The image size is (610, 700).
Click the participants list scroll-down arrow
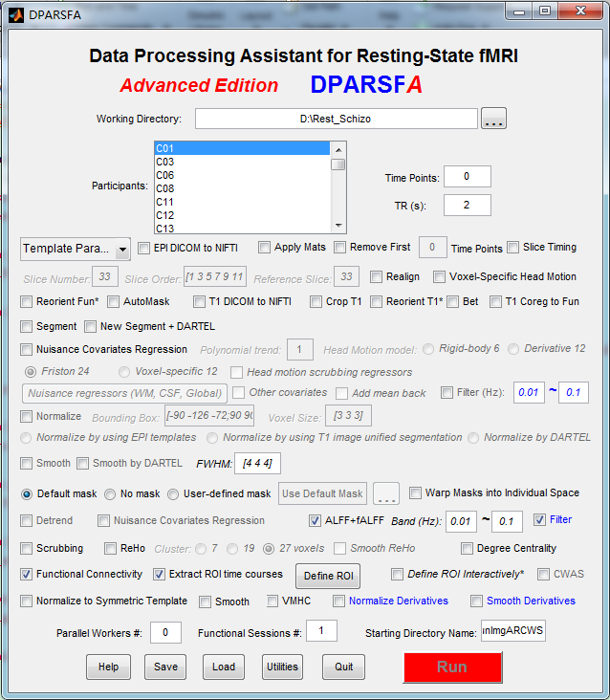click(338, 226)
